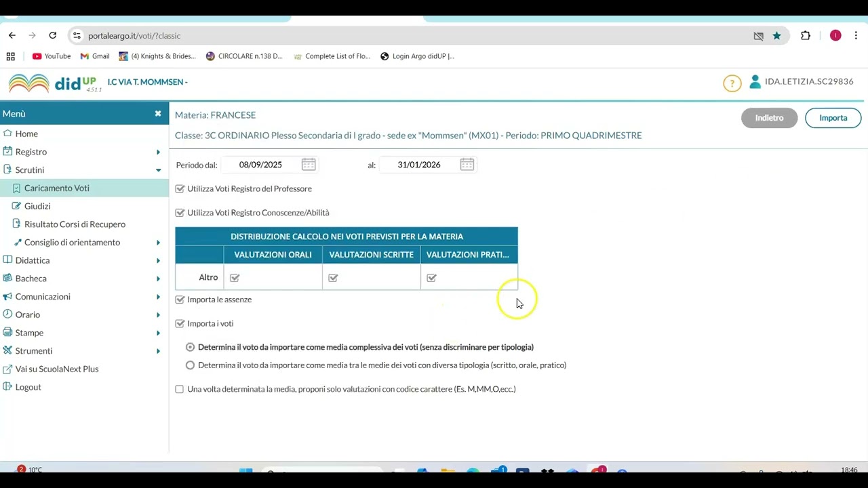Click the didUP logo

pos(54,83)
